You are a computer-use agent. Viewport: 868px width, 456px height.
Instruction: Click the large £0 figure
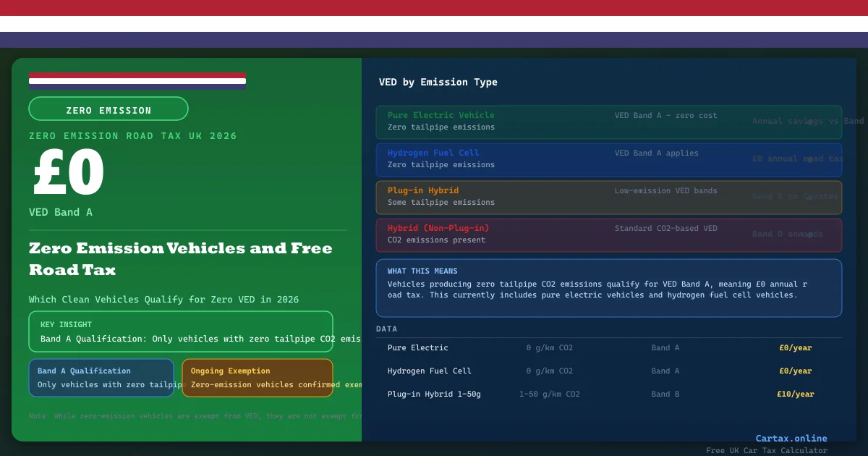tap(69, 174)
